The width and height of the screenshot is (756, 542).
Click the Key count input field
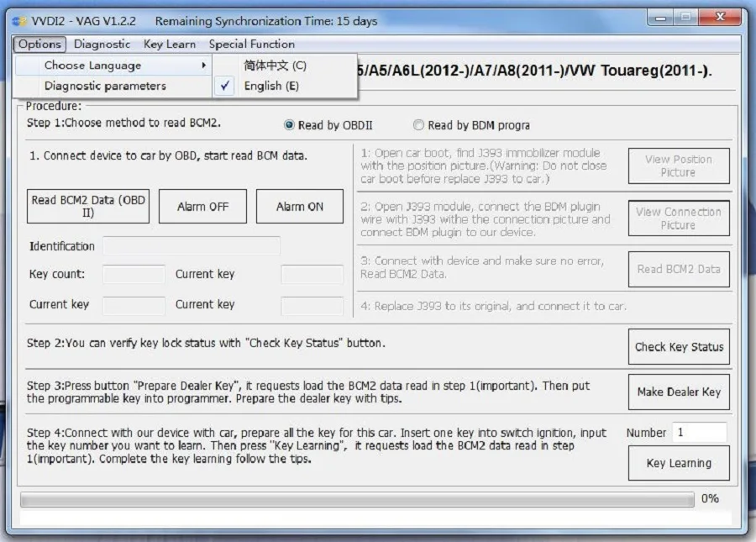pyautogui.click(x=134, y=274)
